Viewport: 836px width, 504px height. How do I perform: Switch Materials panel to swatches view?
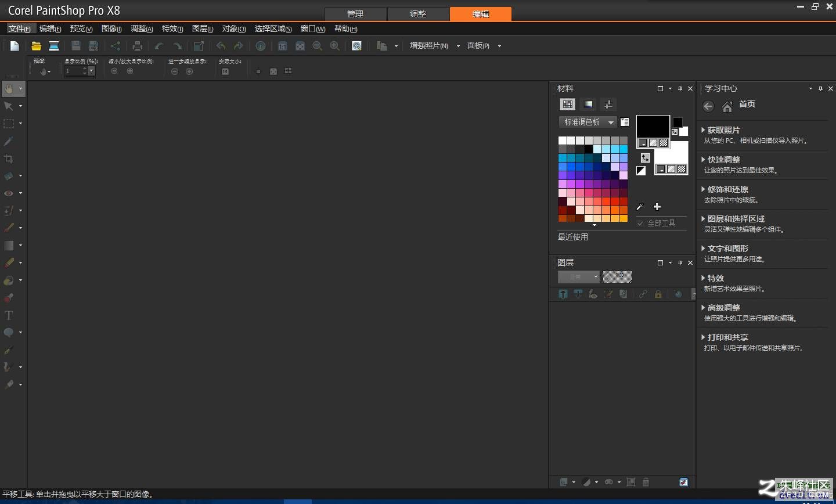click(x=568, y=104)
